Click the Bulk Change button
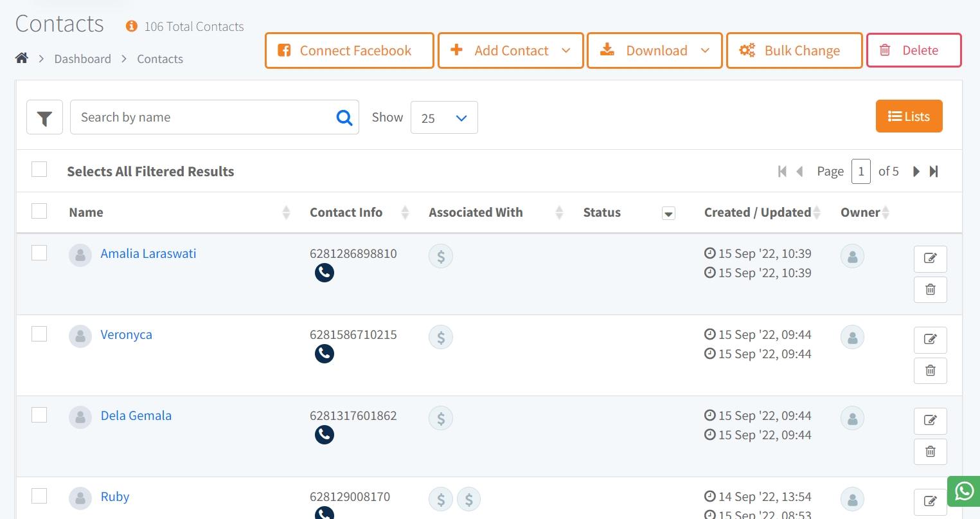The width and height of the screenshot is (980, 519). coord(794,51)
